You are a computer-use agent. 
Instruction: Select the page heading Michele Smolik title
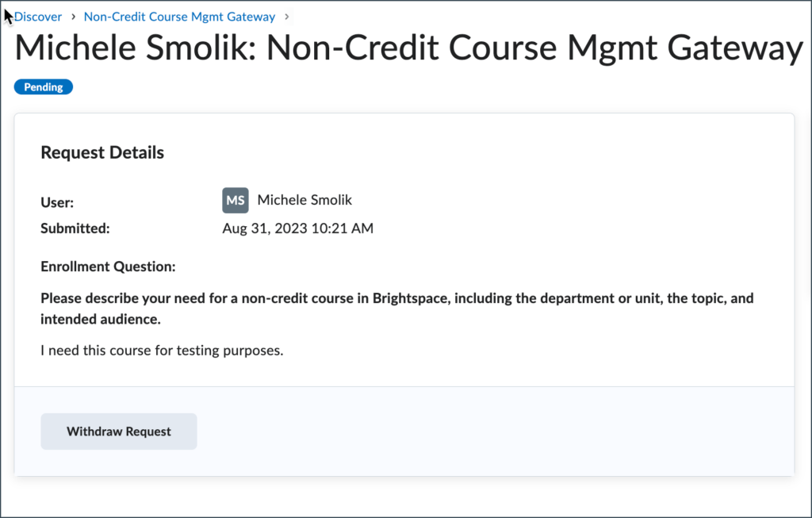[406, 48]
